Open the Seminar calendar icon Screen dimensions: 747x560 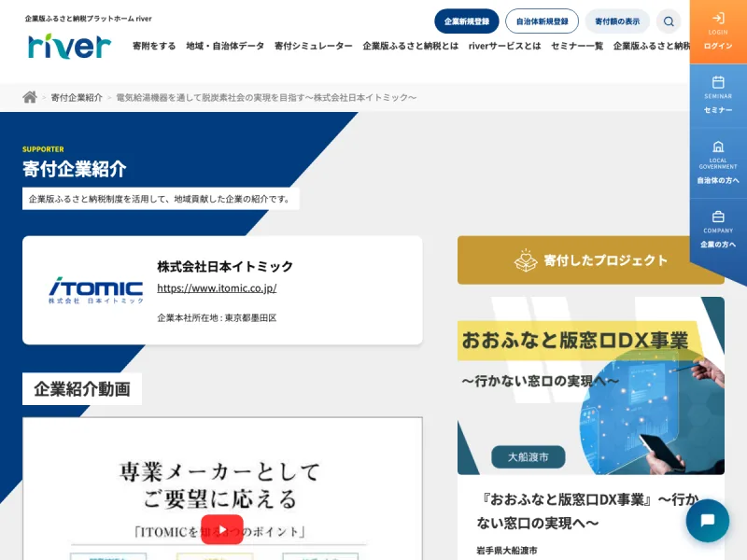click(x=718, y=82)
